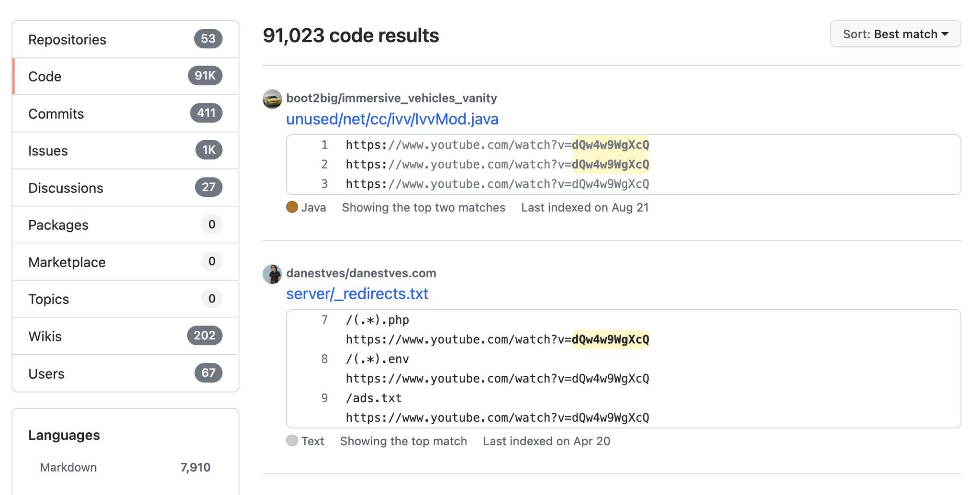This screenshot has width=980, height=495.
Task: Open the Sort: Best match dropdown
Action: (895, 34)
